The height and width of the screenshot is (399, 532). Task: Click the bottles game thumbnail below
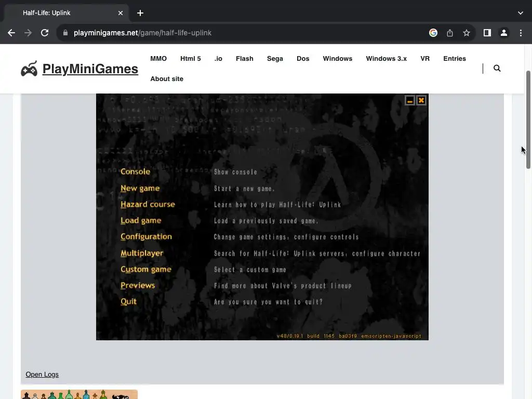(x=79, y=394)
